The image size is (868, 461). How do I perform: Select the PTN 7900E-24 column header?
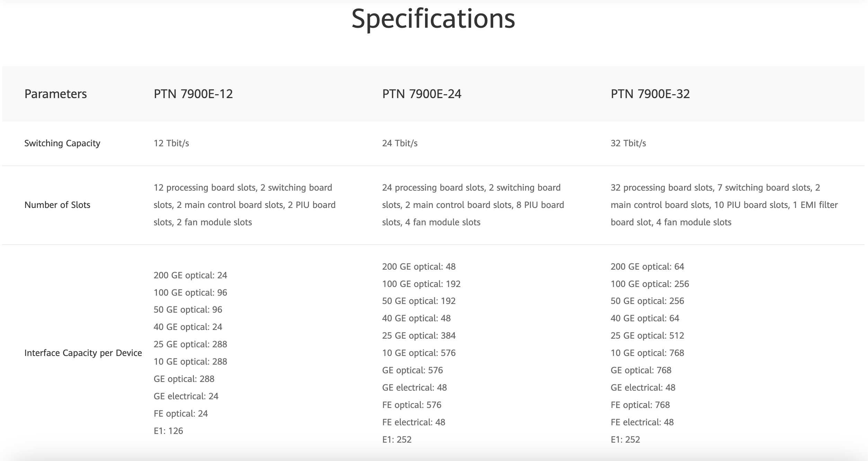(x=422, y=94)
